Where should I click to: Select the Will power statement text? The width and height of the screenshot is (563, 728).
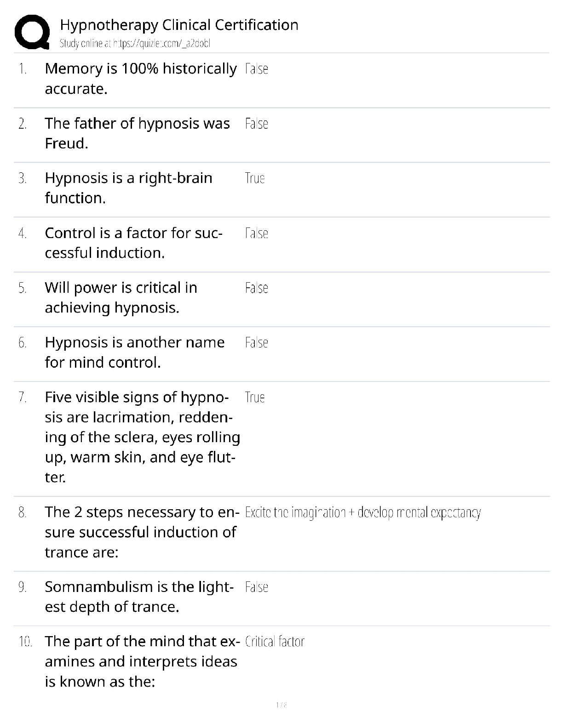click(x=121, y=297)
